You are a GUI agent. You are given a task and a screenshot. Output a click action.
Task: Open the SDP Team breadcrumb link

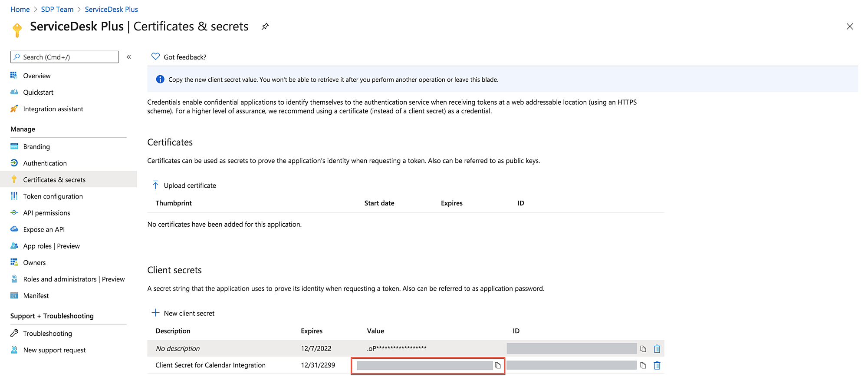pyautogui.click(x=57, y=9)
